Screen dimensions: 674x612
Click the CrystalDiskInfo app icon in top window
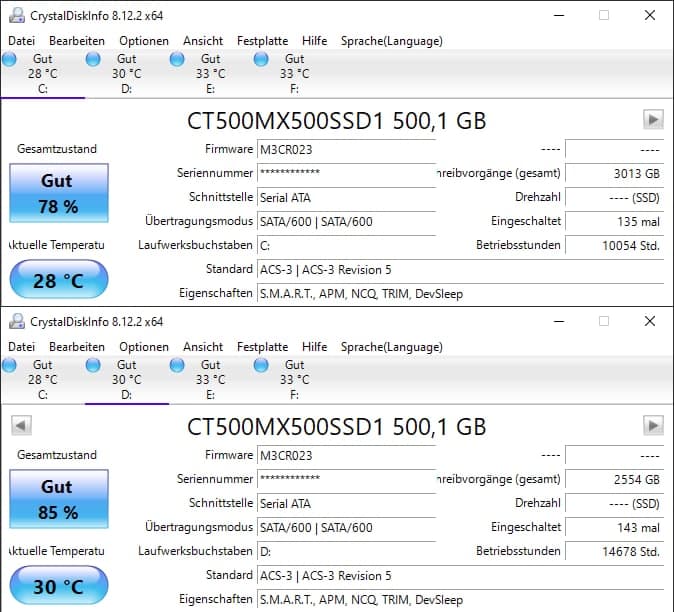coord(17,15)
